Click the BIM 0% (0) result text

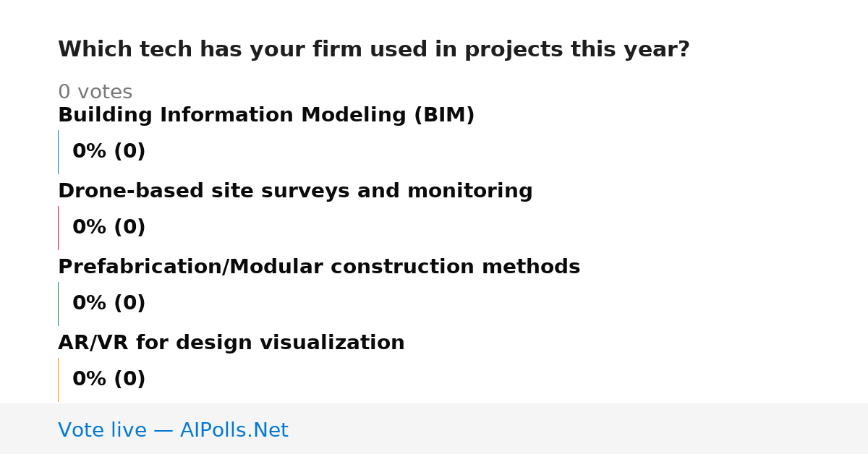[x=109, y=152]
